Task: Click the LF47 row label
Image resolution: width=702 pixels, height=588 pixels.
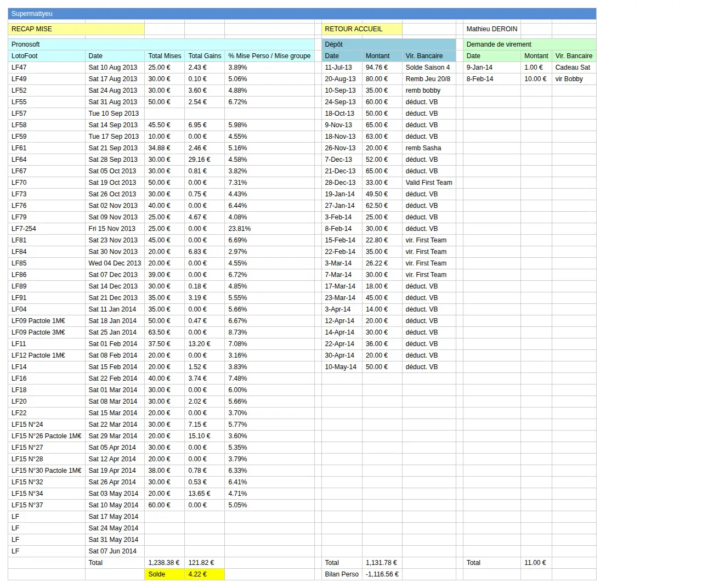Action: click(47, 67)
